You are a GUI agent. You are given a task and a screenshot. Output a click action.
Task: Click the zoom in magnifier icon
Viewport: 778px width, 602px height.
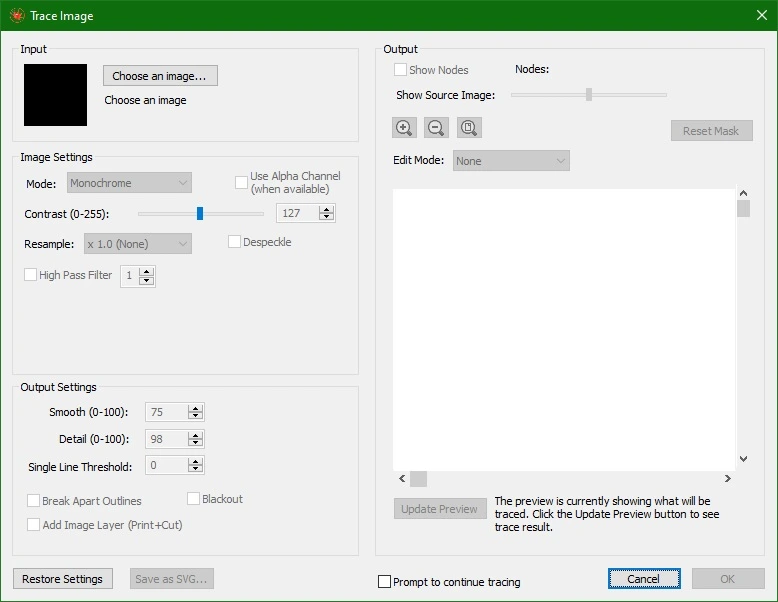tap(404, 128)
